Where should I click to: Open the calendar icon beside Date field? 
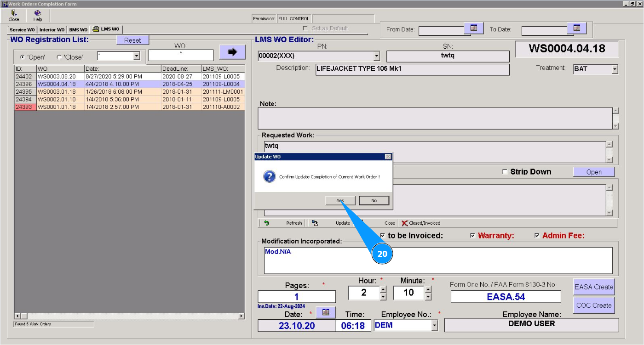click(x=326, y=312)
